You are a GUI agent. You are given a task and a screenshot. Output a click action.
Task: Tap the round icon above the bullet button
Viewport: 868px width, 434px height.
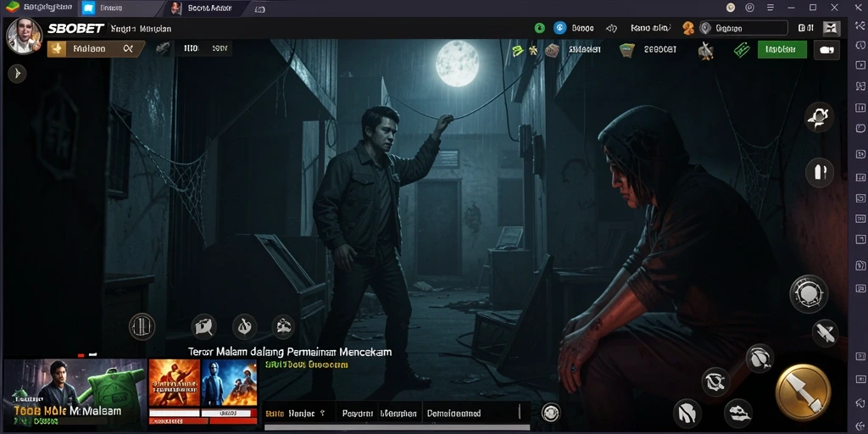coord(820,117)
